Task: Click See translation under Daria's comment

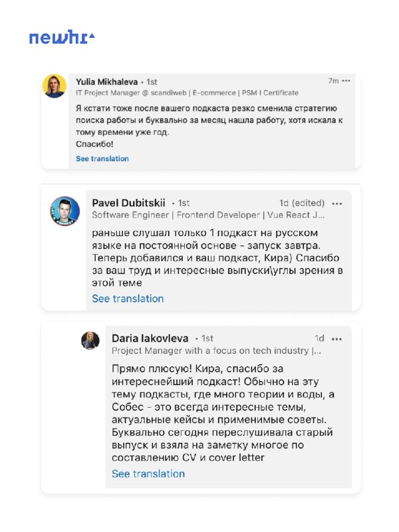Action: point(148,473)
